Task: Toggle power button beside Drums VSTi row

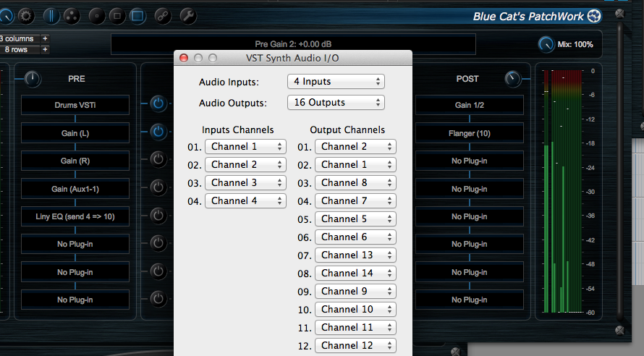Action: coord(158,103)
